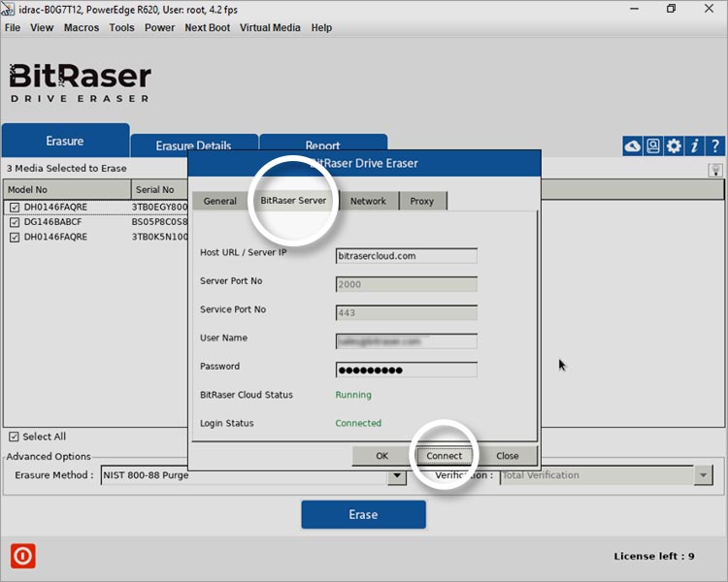728x582 pixels.
Task: Click the Close button in dialog
Action: (x=507, y=456)
